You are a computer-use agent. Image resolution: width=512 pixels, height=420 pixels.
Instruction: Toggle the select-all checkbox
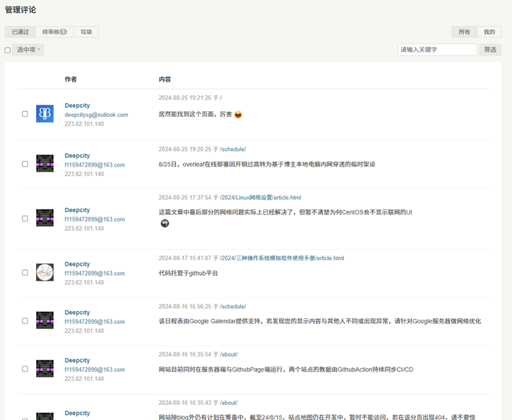(8, 51)
